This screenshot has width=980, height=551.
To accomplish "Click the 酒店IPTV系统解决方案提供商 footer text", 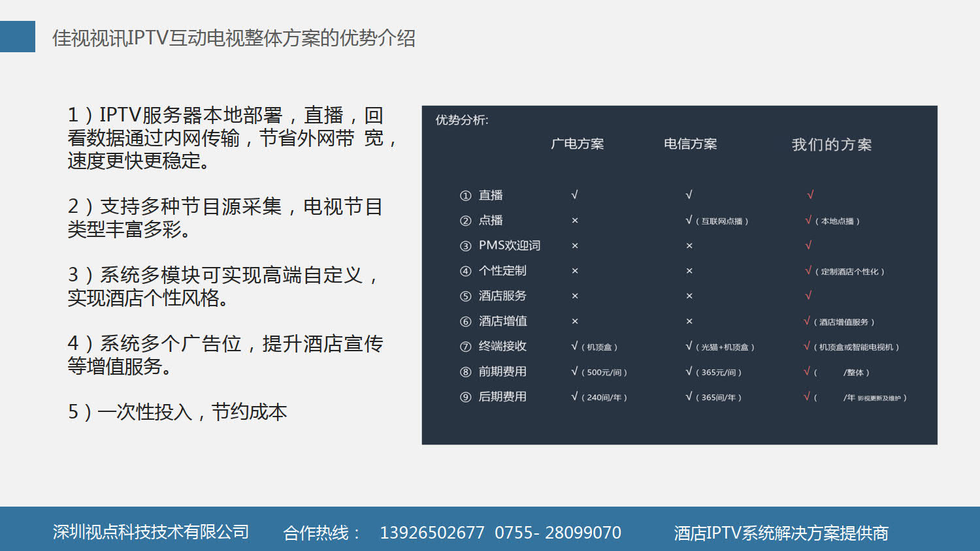I will click(781, 533).
